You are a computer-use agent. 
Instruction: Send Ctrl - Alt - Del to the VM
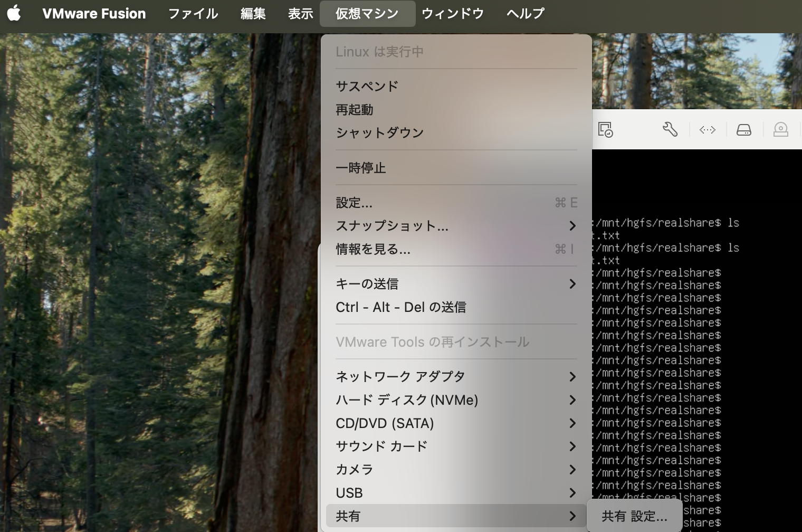(456, 307)
